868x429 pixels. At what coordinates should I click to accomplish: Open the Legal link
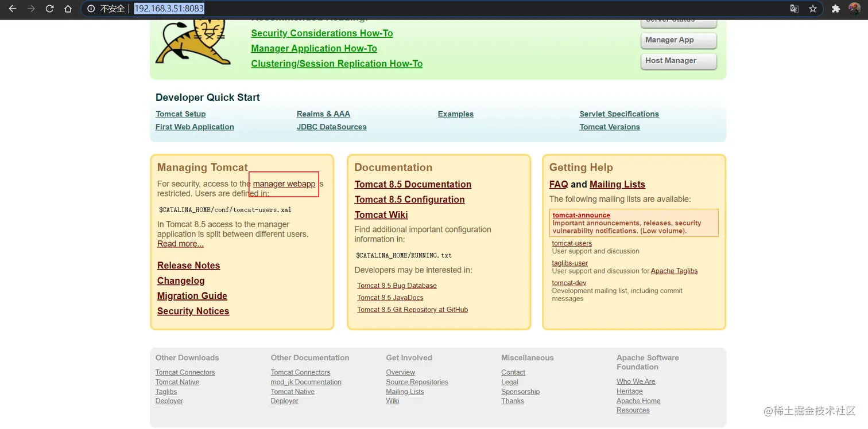pos(510,382)
